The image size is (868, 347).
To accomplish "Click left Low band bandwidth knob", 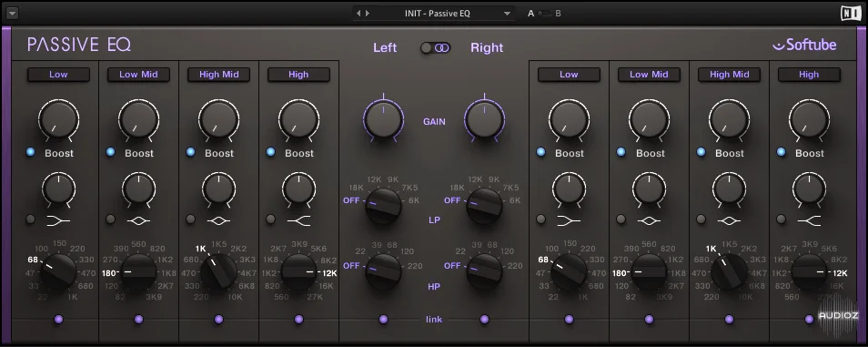I will tap(58, 189).
